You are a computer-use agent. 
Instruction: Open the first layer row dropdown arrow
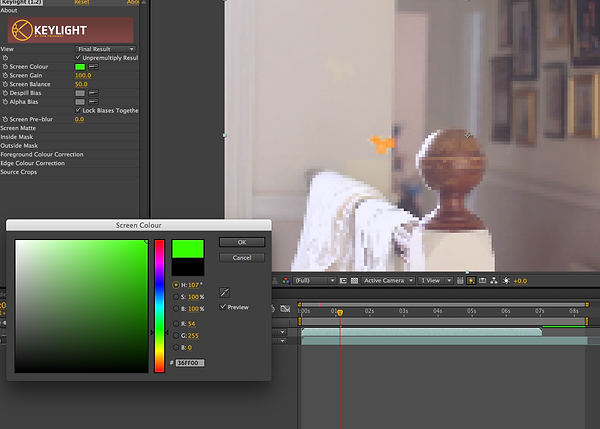(282, 332)
